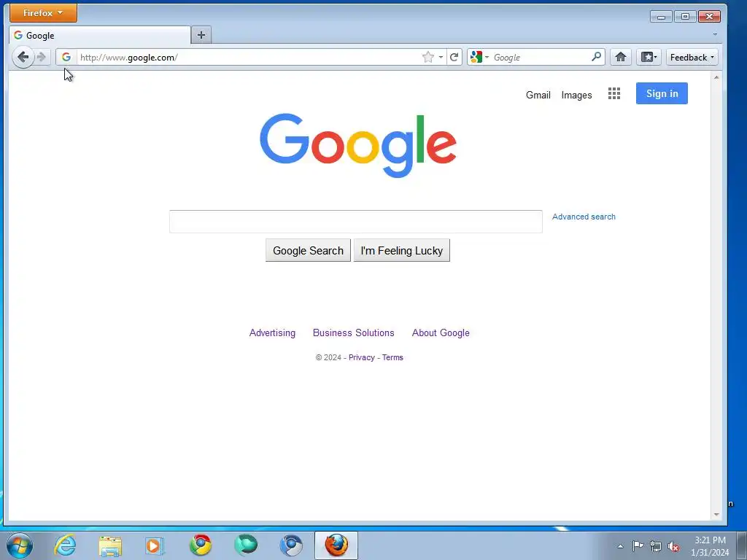Open the Advanced search link
747x560 pixels.
(x=584, y=217)
